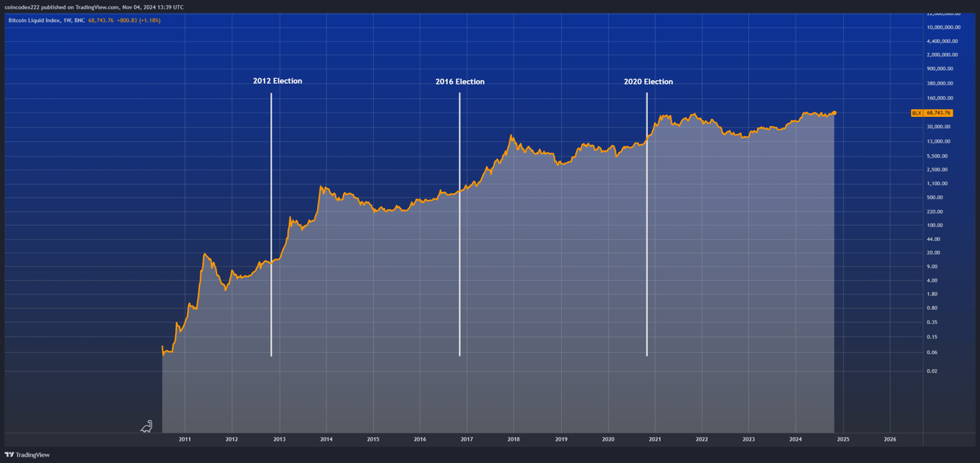Select the 2016 Election annotation label
Viewport: 980px width, 463px height.
[x=460, y=81]
